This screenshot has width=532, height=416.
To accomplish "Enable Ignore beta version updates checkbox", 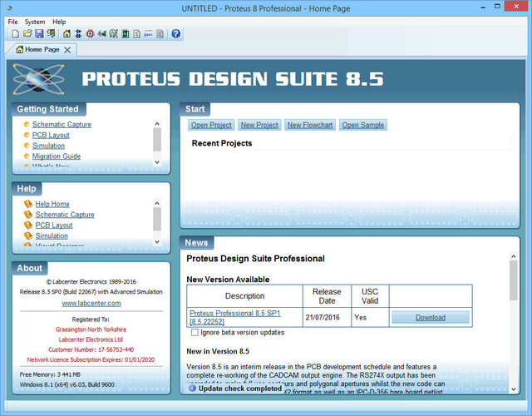I will [x=195, y=333].
